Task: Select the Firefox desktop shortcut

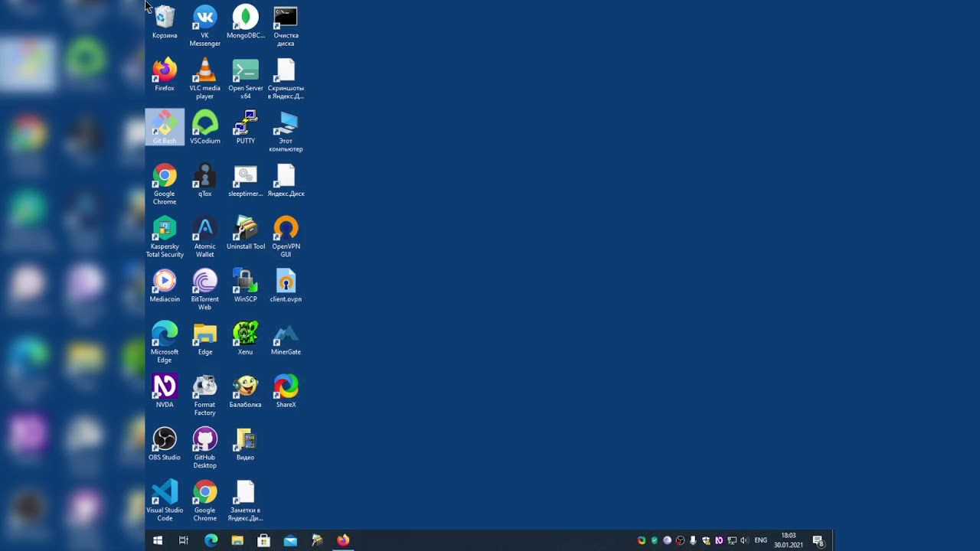Action: (x=165, y=75)
